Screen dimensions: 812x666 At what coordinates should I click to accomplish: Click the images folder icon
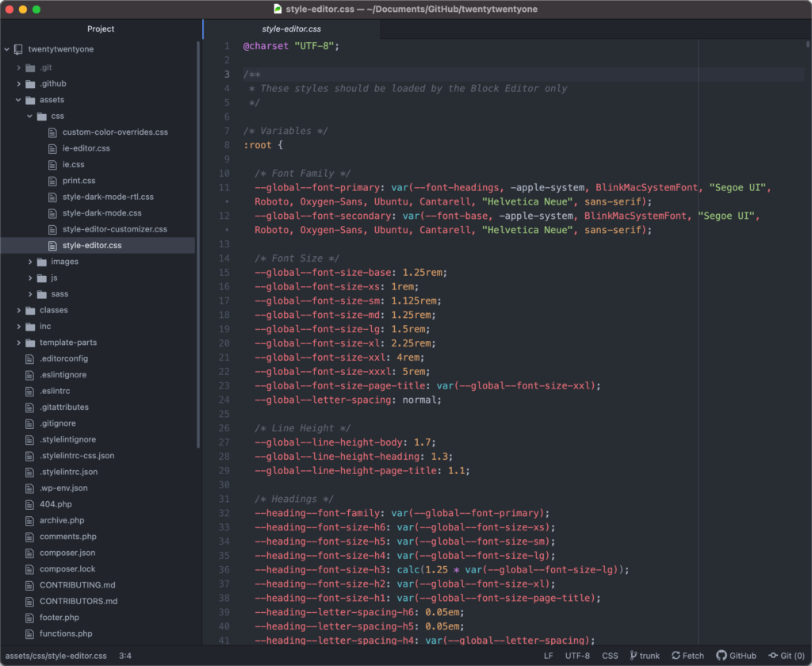coord(42,262)
